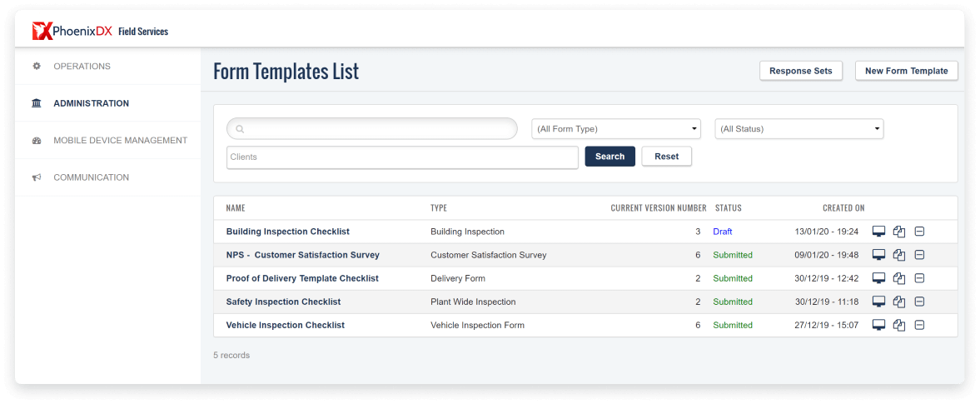Viewport: 980px width, 404px height.
Task: Click the copy icon for NPS Customer Satisfaction Survey
Action: 899,255
